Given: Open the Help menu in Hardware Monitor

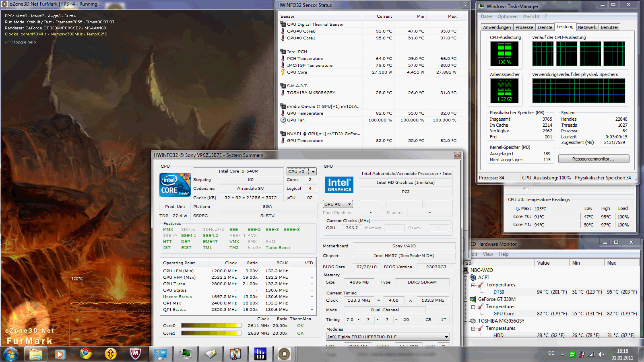Looking at the screenshot, I should pos(504,254).
